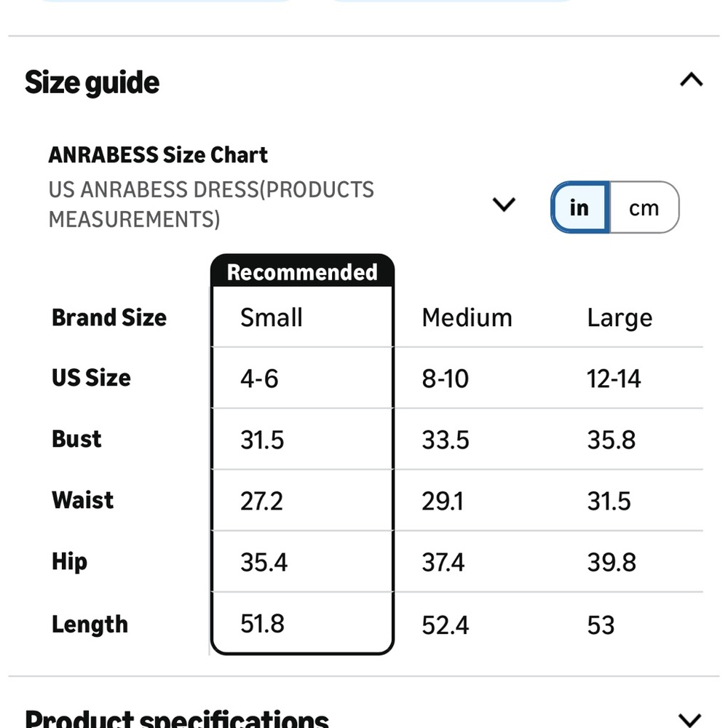
Task: Click Small bust value 31.5
Action: coord(262,440)
